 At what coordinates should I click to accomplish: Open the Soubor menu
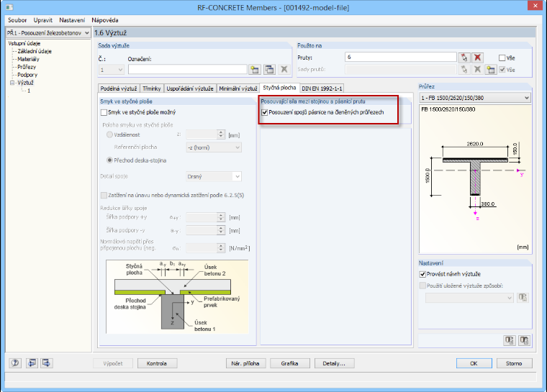pyautogui.click(x=17, y=20)
